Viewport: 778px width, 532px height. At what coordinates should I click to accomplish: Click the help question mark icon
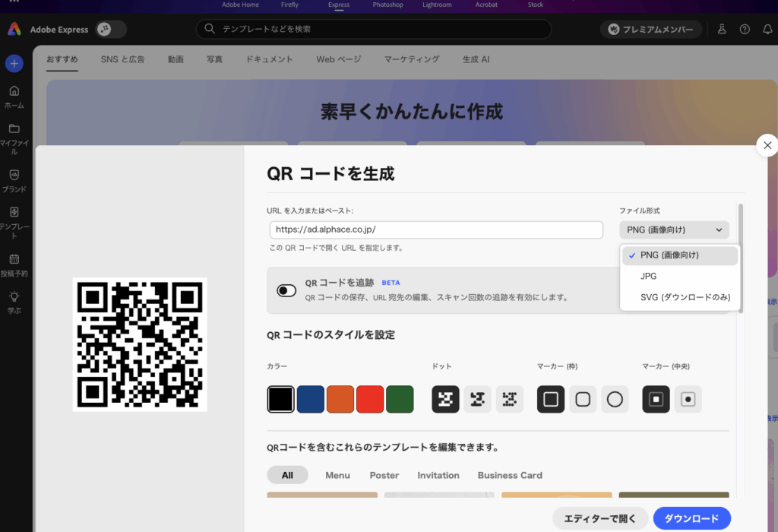tap(745, 29)
